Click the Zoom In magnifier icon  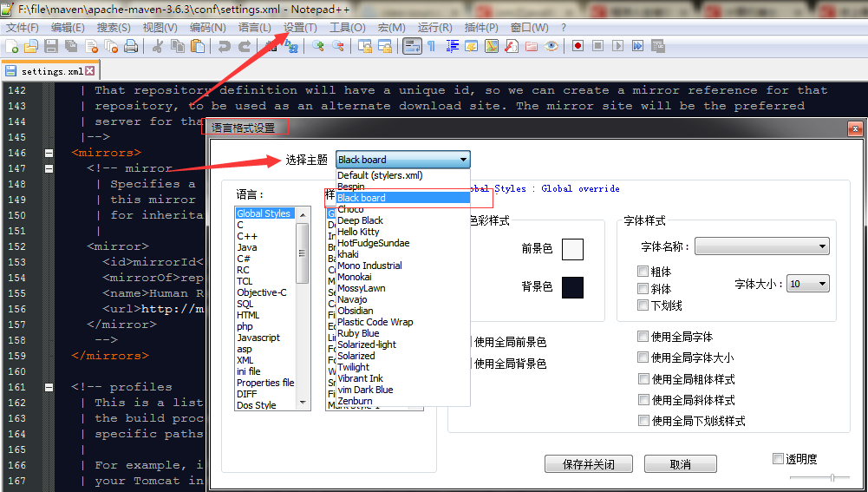pyautogui.click(x=317, y=47)
